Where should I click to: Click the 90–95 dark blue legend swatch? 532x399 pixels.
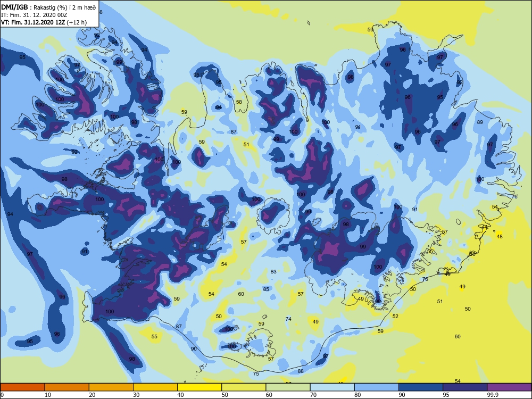pyautogui.click(x=421, y=387)
